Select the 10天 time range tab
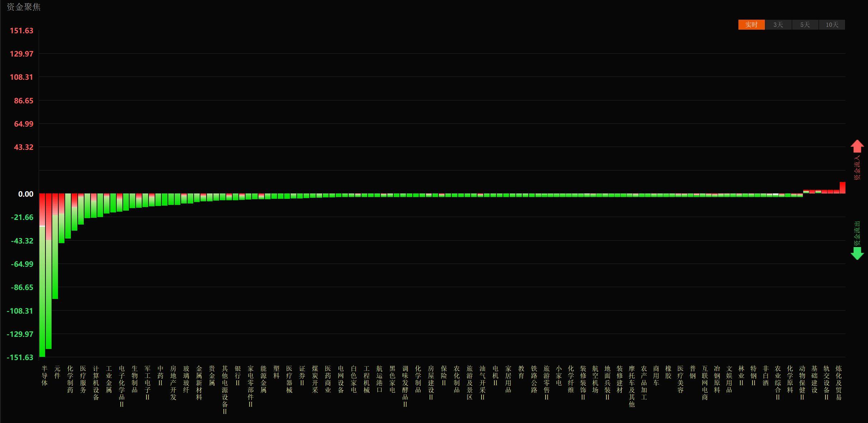 tap(832, 25)
